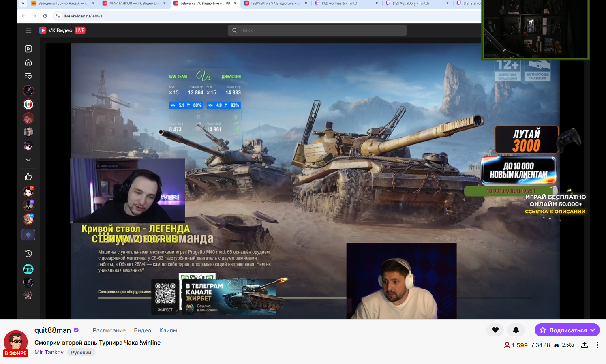Click the search magnifier icon
Screen dimensions: 606x364
[235, 30]
